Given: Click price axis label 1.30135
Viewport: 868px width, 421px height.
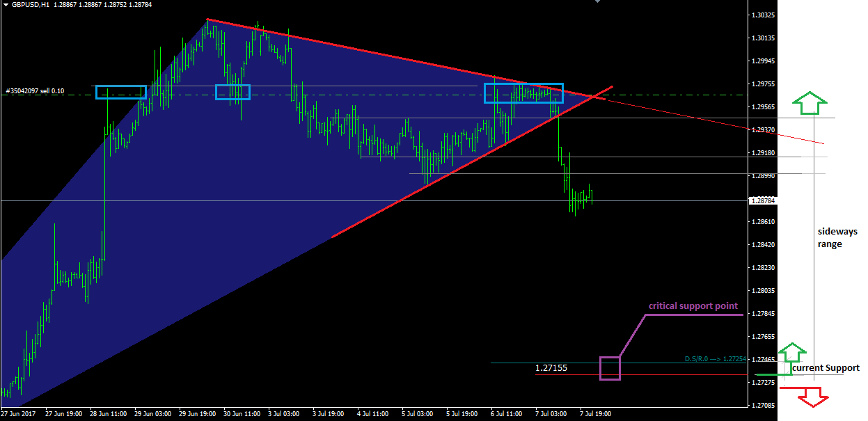Looking at the screenshot, I should tap(764, 38).
